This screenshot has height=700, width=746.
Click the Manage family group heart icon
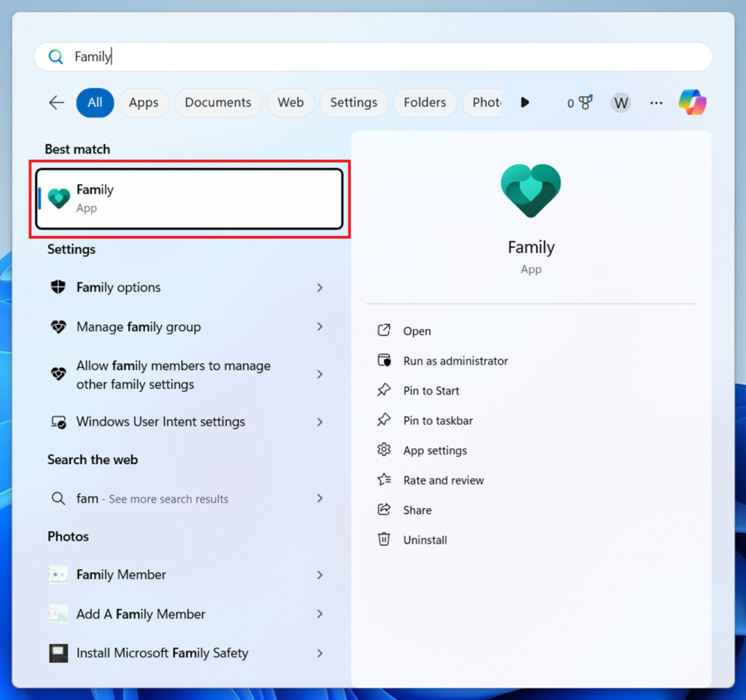(x=58, y=327)
